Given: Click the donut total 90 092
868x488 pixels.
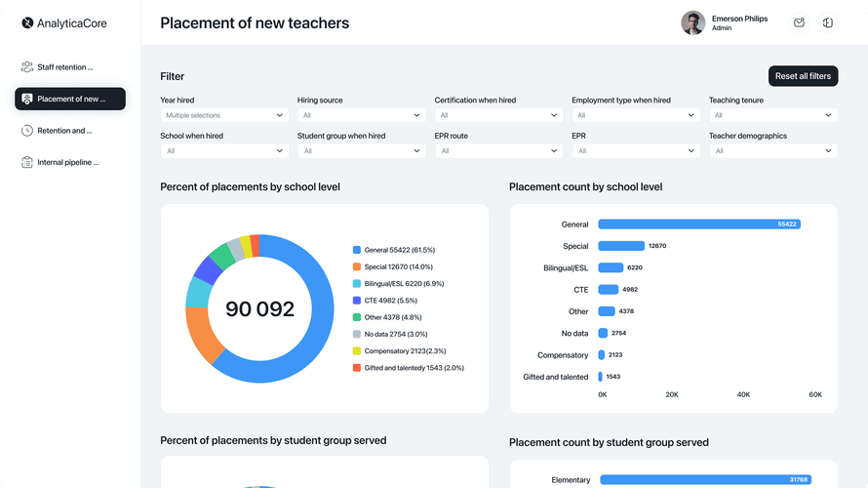Looking at the screenshot, I should click(x=259, y=309).
